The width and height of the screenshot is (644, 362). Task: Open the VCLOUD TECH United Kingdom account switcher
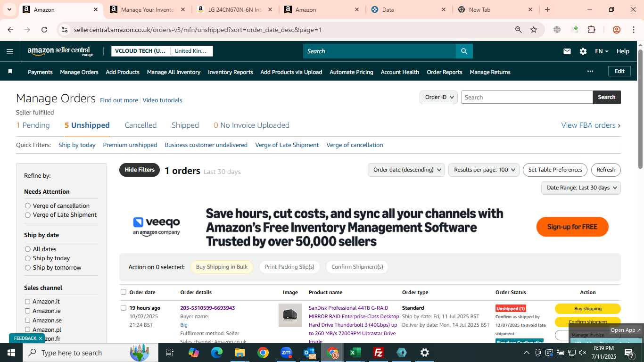(162, 51)
